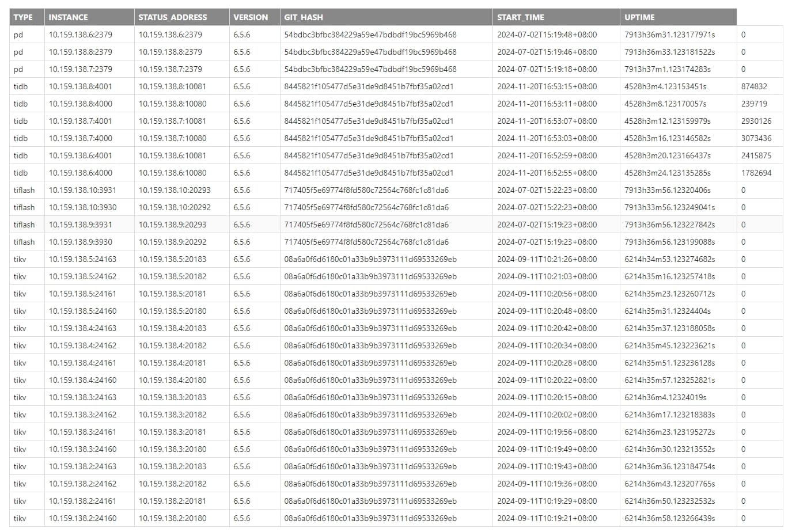Click start time 2024-11-20T16:52:55+08:00
The image size is (792, 532).
pyautogui.click(x=547, y=173)
